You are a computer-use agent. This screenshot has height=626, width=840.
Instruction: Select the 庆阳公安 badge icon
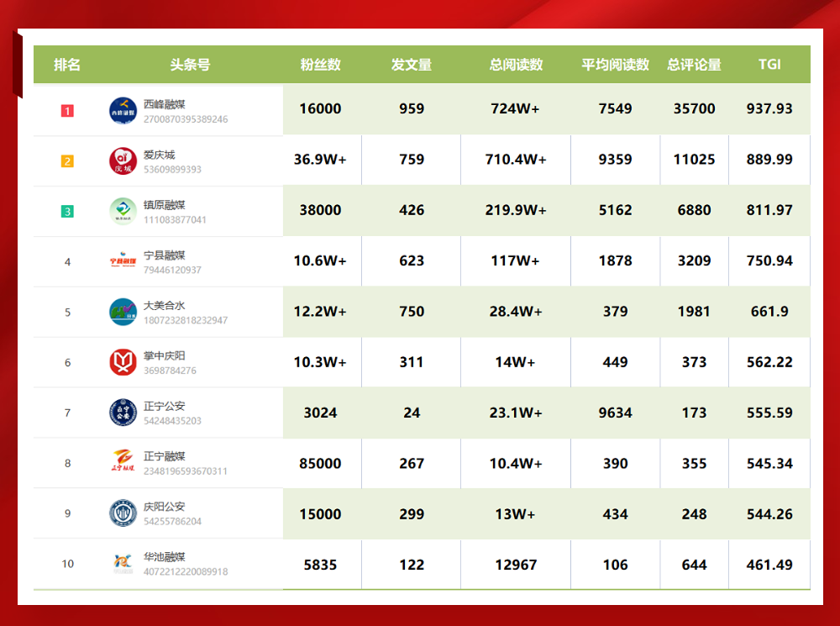click(123, 513)
